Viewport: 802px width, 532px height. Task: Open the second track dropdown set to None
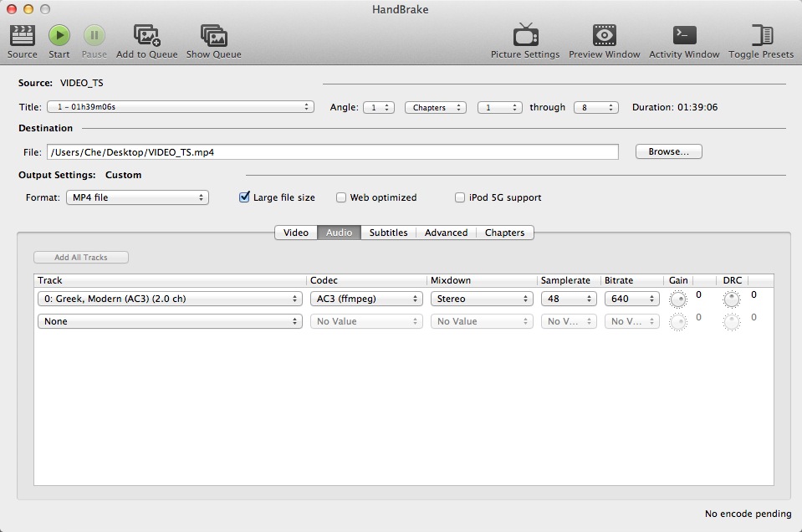tap(170, 321)
